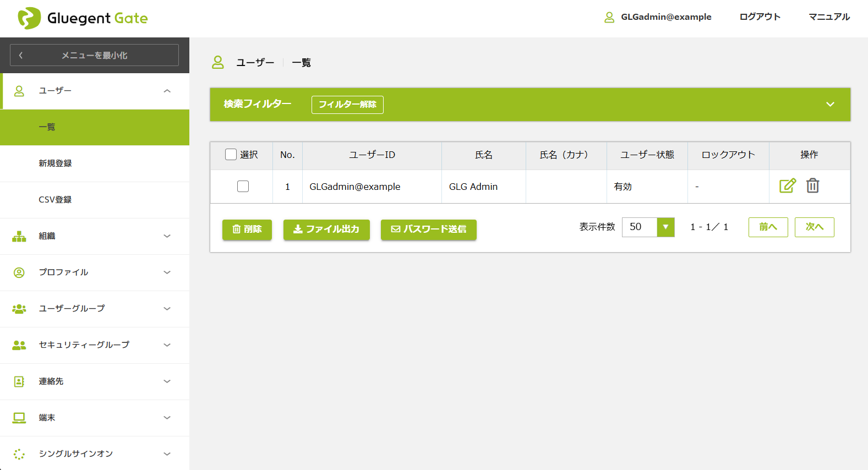The width and height of the screenshot is (868, 470).
Task: Click the ユーザー状態 column header
Action: point(647,155)
